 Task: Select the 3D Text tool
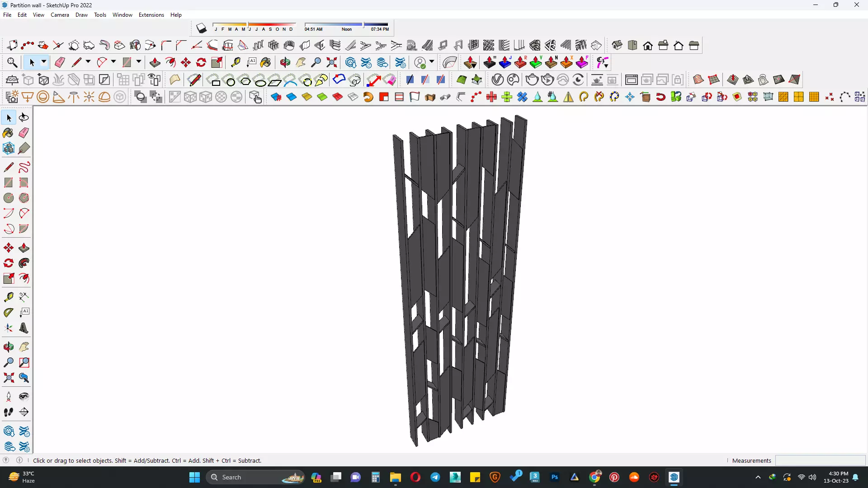pos(24,328)
